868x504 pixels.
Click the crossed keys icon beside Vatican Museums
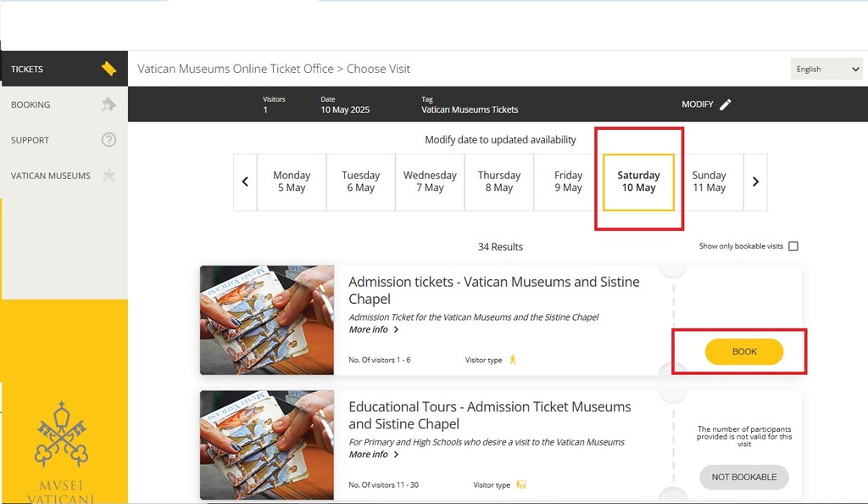[x=109, y=176]
